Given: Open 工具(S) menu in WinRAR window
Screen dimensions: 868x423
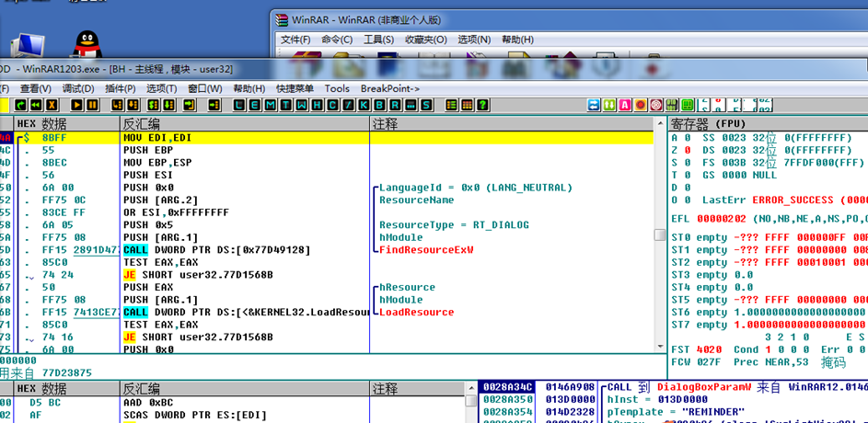Looking at the screenshot, I should coord(378,40).
